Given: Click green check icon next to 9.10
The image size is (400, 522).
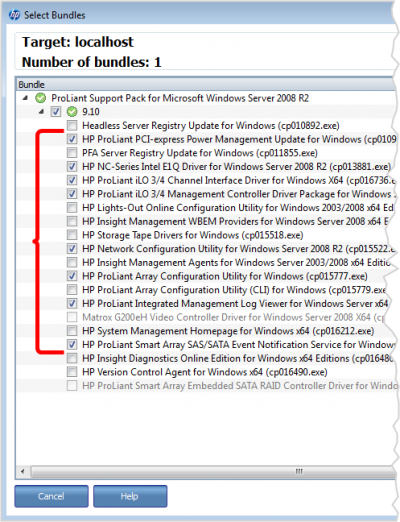Looking at the screenshot, I should pyautogui.click(x=72, y=112).
